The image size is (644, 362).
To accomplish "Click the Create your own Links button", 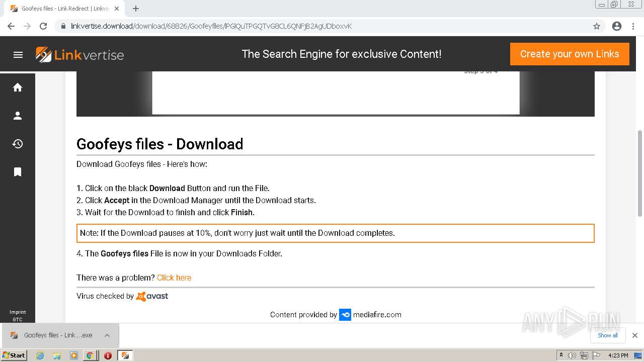I will 570,54.
